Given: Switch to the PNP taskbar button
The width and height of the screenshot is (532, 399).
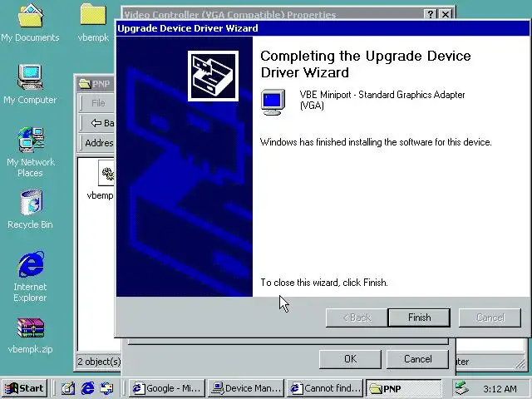Looking at the screenshot, I should (x=404, y=388).
